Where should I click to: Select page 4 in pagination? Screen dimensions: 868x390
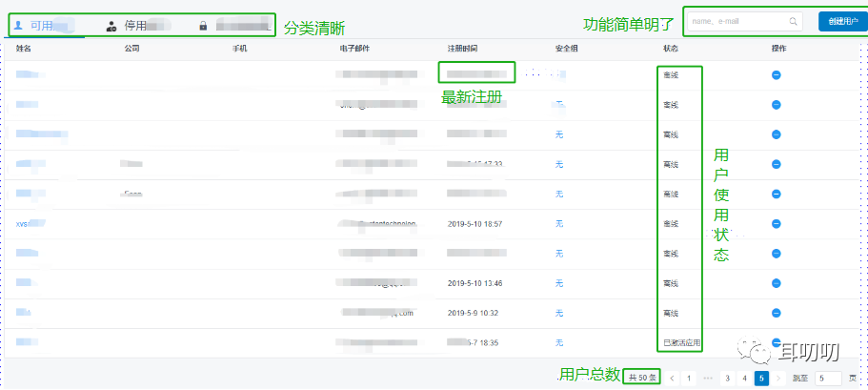coord(744,379)
